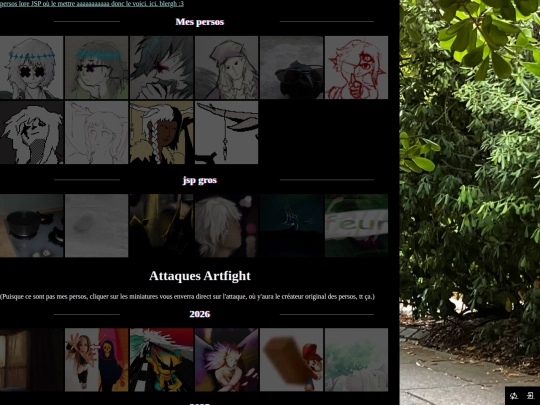Open red line-art character thumbnail
This screenshot has height=405, width=540.
[x=356, y=68]
